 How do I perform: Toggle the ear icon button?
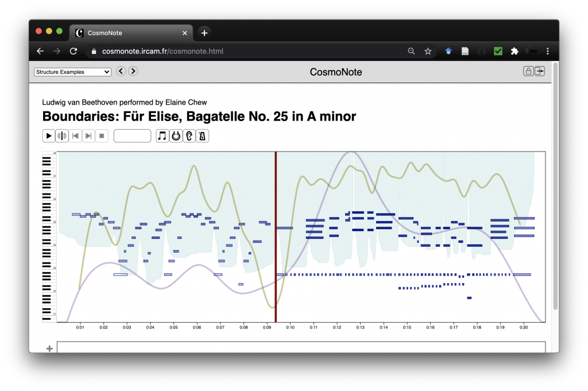point(189,136)
